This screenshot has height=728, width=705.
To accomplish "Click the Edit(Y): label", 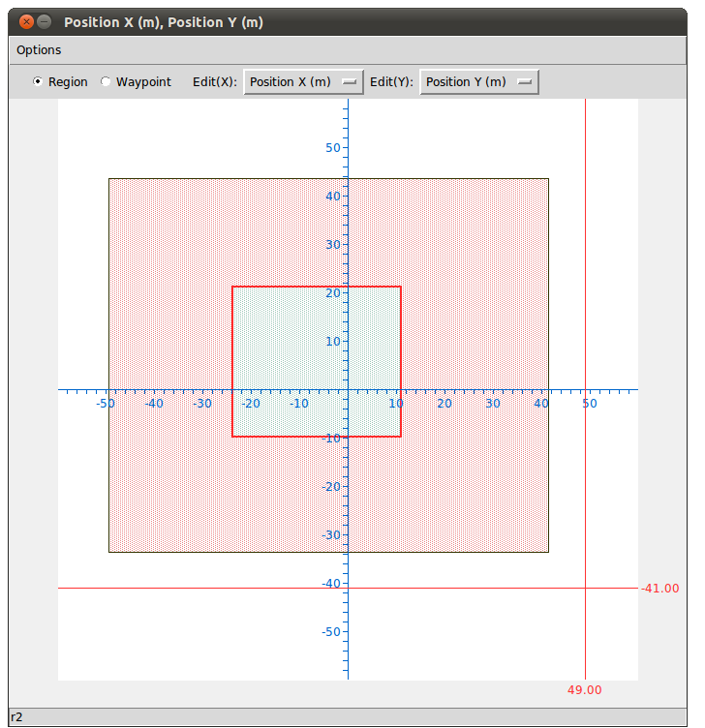I will [x=391, y=81].
